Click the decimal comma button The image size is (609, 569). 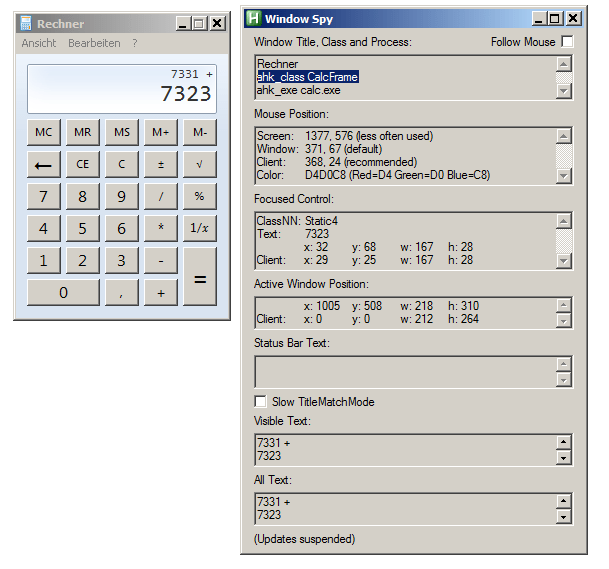(122, 292)
